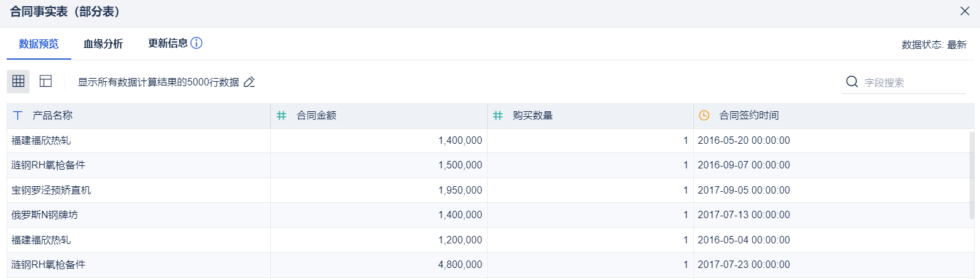Click the 合同金额 column header
The width and height of the screenshot is (980, 279).
[317, 116]
